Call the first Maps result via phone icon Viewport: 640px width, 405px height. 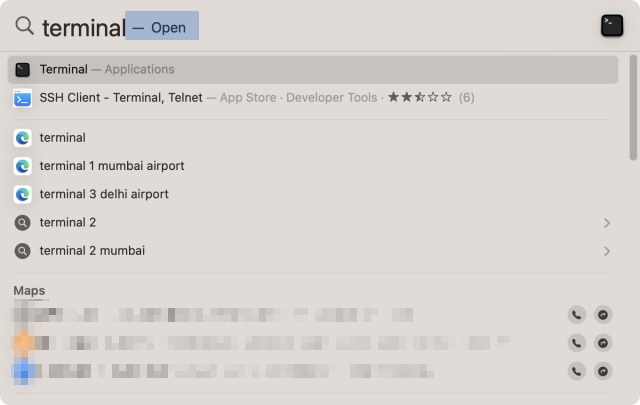[x=577, y=315]
